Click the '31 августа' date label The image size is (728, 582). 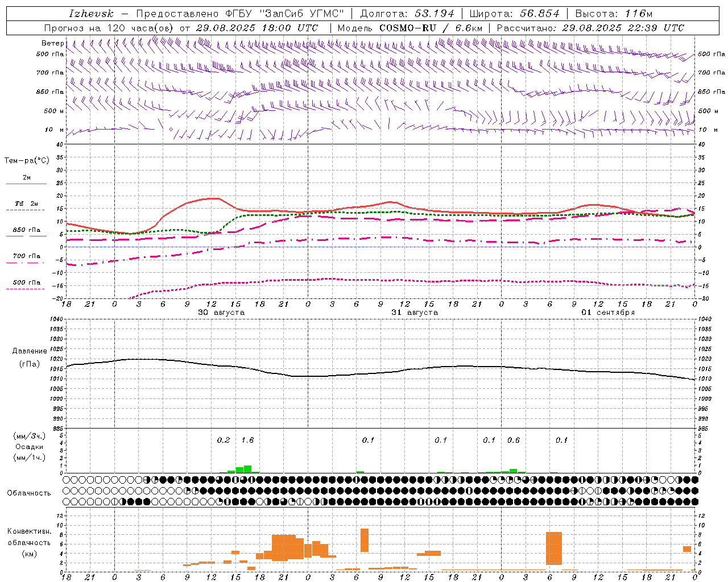coord(415,313)
